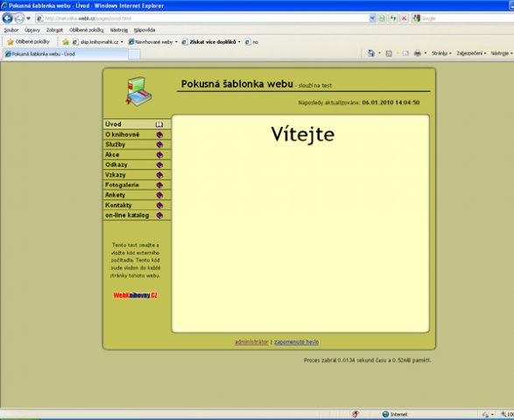
Task: Select the Pokusná šablonka webu tab
Action: coord(66,54)
